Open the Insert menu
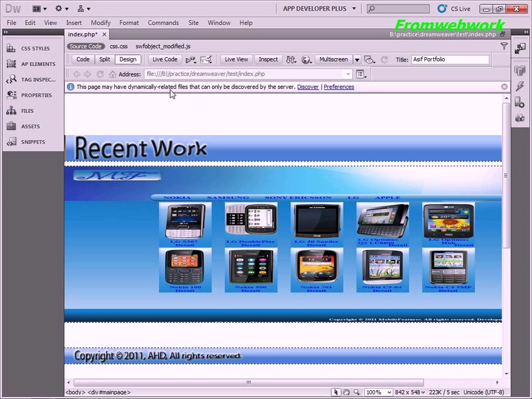Image resolution: width=532 pixels, height=399 pixels. pyautogui.click(x=74, y=23)
